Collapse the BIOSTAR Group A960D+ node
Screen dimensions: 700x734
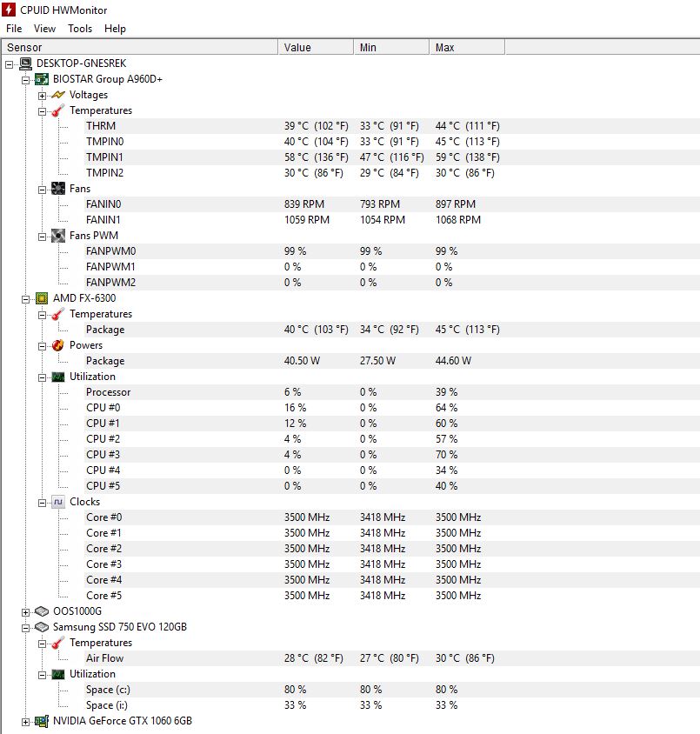coord(26,81)
